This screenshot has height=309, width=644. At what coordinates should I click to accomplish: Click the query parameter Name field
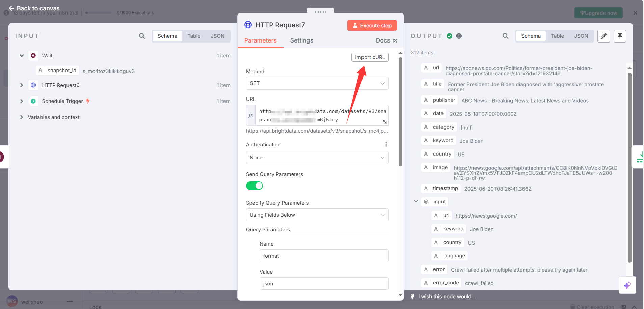324,256
